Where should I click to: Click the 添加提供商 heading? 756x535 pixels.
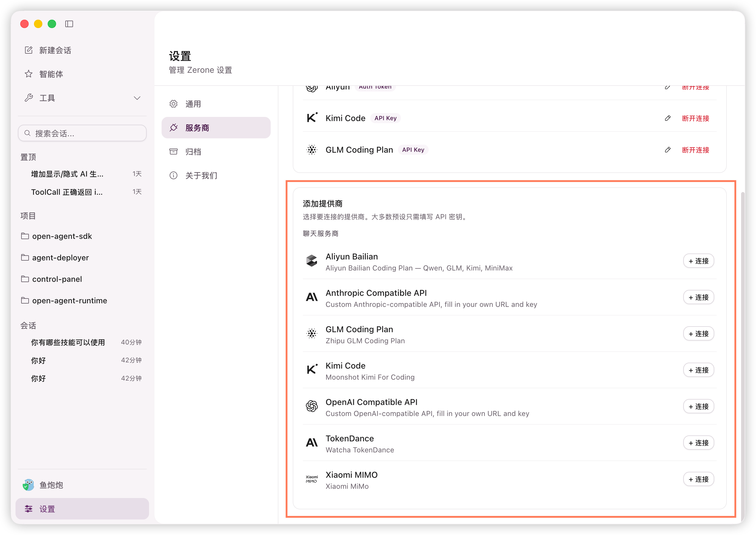pyautogui.click(x=323, y=204)
